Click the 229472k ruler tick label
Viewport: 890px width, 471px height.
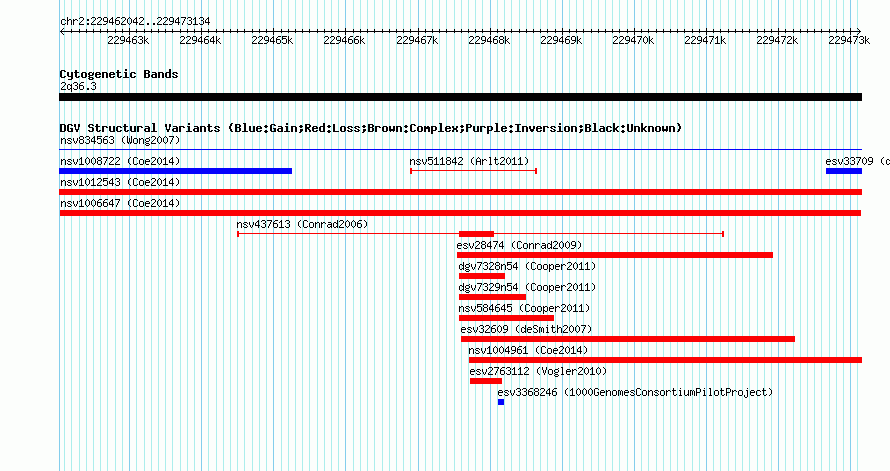click(x=778, y=40)
